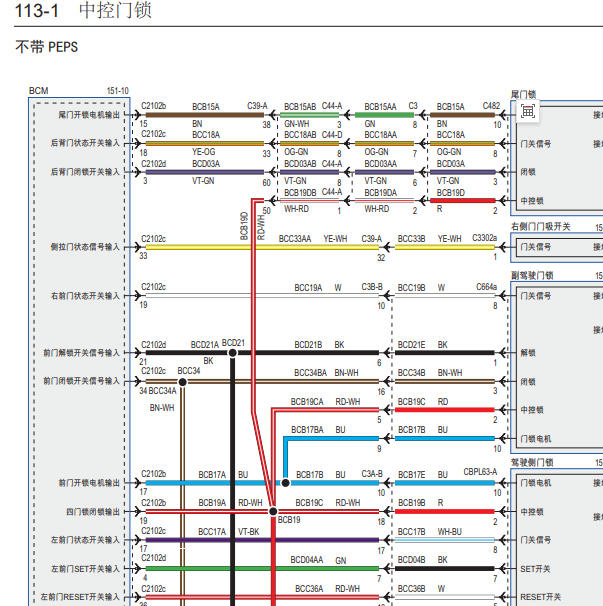This screenshot has height=606, width=603.
Task: Click wire color code GN-WH
Action: tap(296, 124)
